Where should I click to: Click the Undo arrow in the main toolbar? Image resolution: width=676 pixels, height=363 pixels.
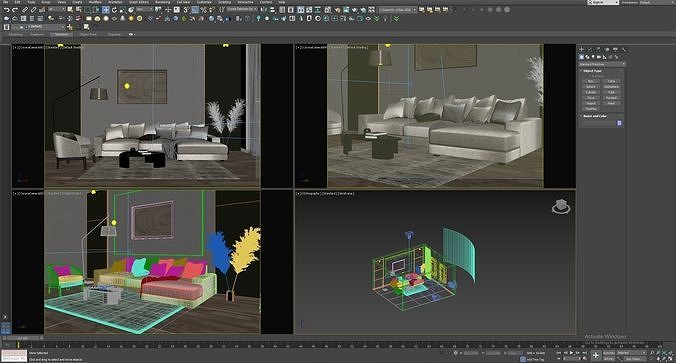(x=6, y=9)
